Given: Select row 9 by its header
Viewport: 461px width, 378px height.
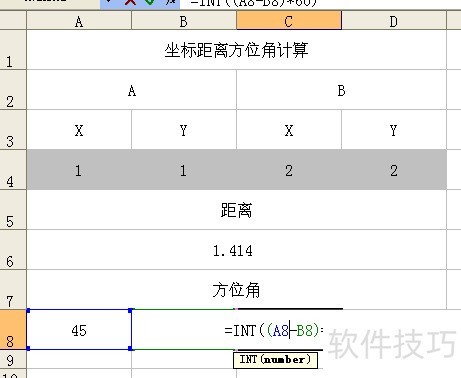Looking at the screenshot, I should 13,359.
